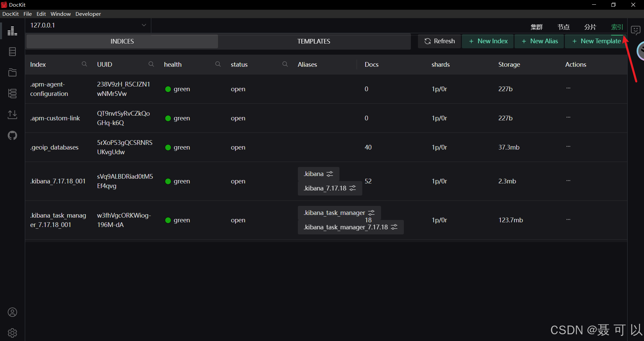Click the .apm-custom-link index name

(x=55, y=118)
